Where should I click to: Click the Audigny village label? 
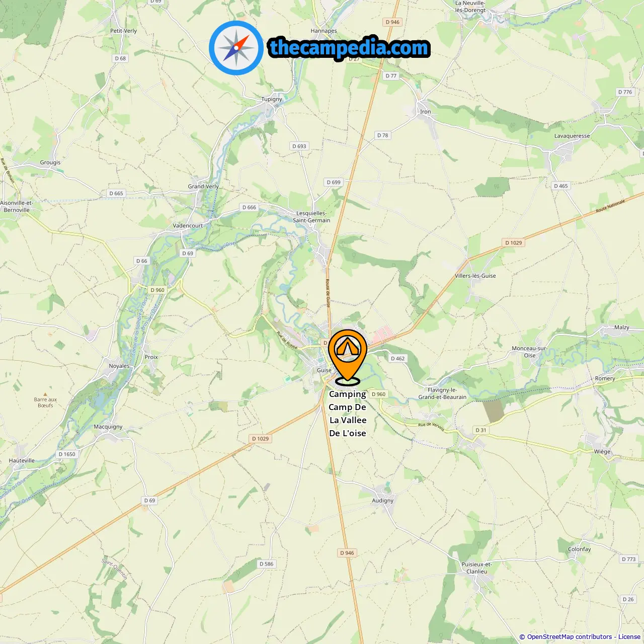(x=383, y=501)
